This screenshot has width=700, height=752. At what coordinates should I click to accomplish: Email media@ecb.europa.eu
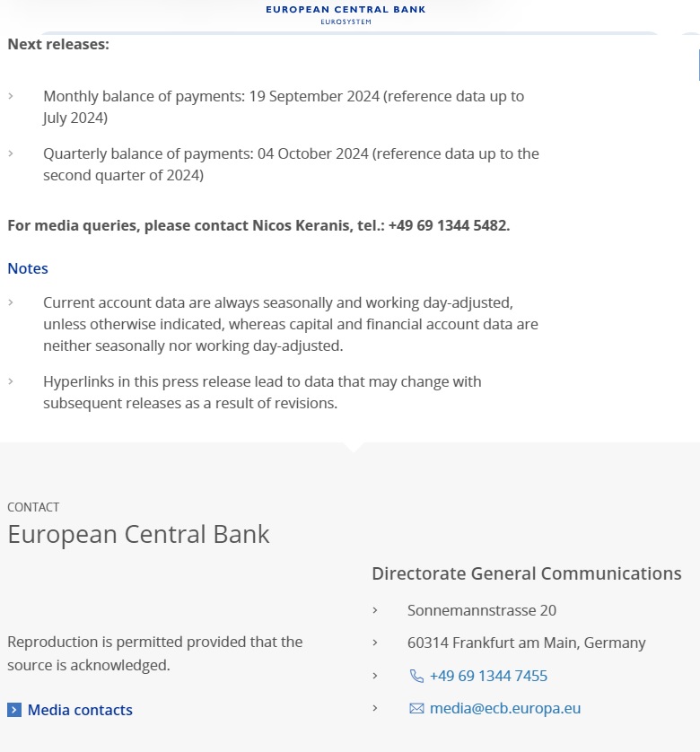(x=505, y=708)
